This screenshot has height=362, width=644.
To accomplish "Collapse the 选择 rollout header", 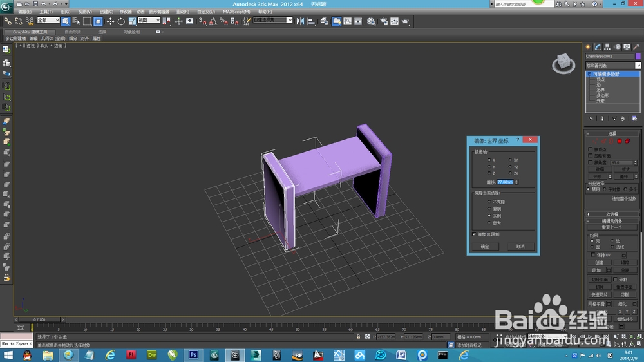I will pos(612,133).
